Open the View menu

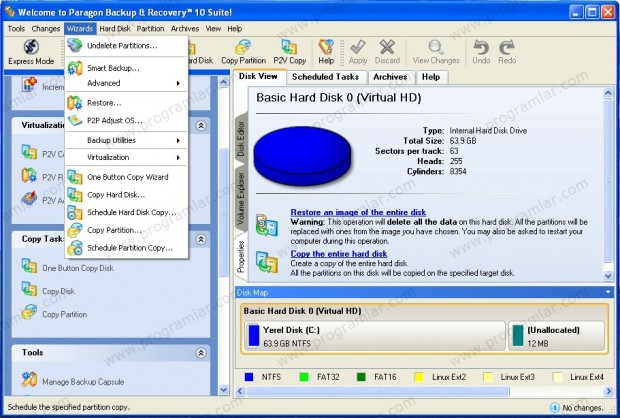coord(213,28)
